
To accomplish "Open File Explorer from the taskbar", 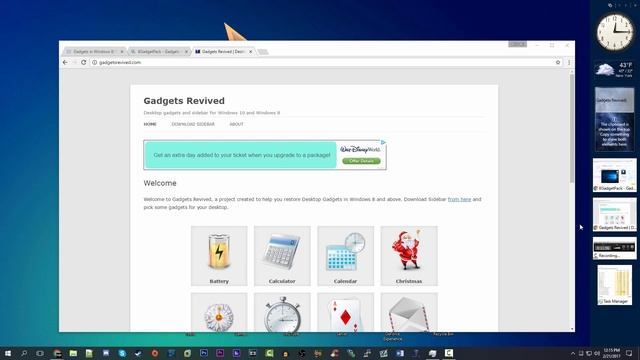I will click(73, 353).
